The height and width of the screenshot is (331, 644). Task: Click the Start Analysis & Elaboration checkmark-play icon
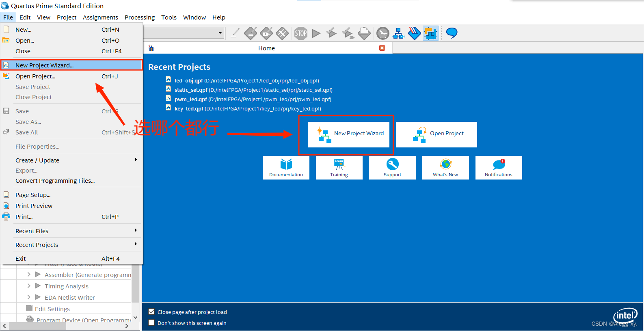[331, 33]
